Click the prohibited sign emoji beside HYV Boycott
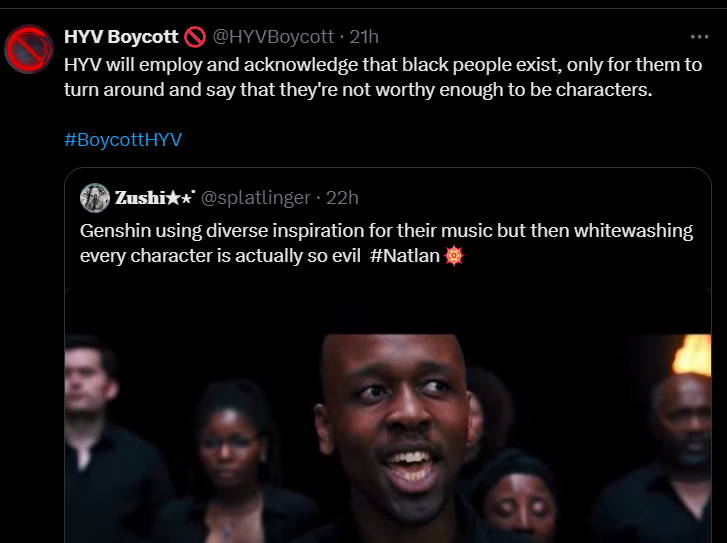The width and height of the screenshot is (727, 543). click(x=195, y=37)
